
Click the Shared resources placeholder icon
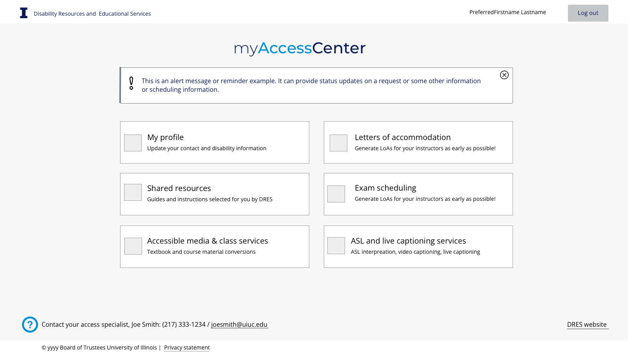coord(133,192)
